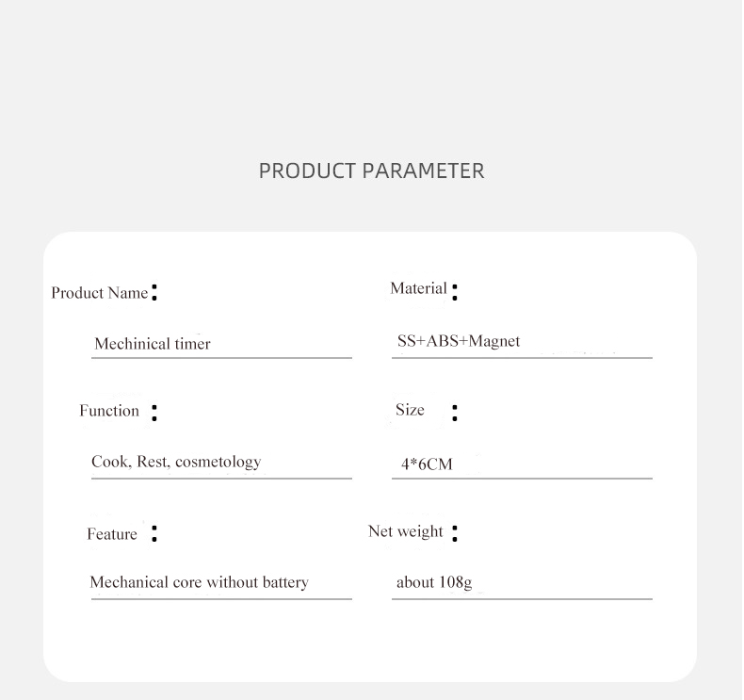The image size is (744, 700).
Task: Select the Net weight label
Action: tap(406, 531)
